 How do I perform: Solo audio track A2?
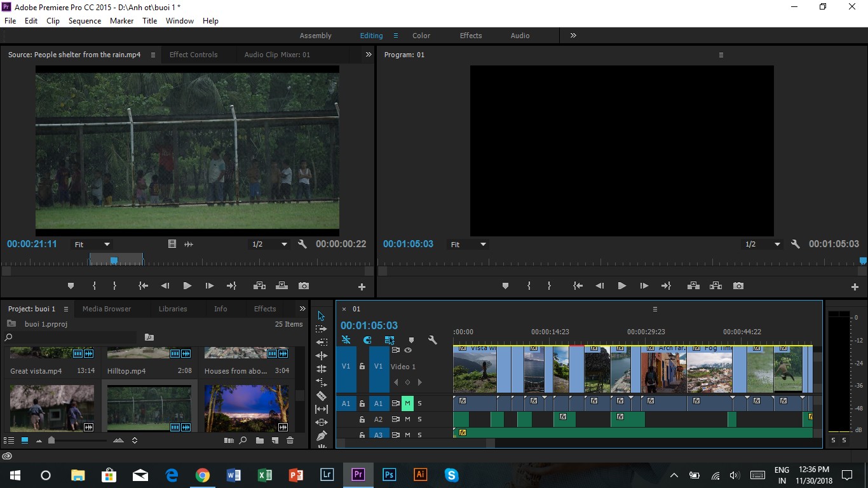tap(419, 419)
